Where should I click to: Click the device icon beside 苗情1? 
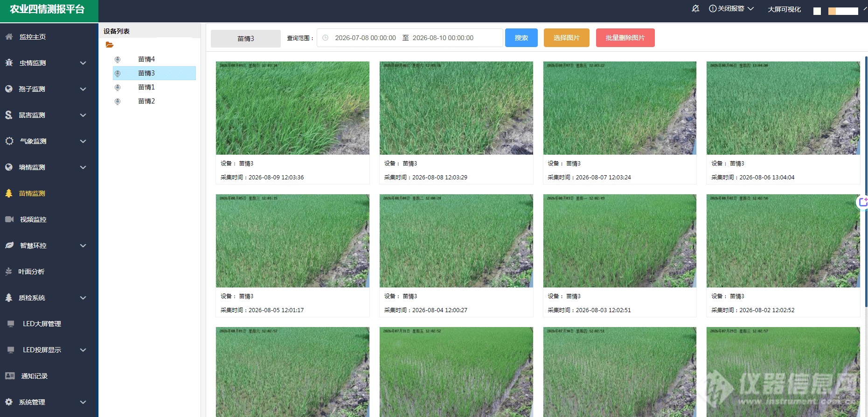118,88
